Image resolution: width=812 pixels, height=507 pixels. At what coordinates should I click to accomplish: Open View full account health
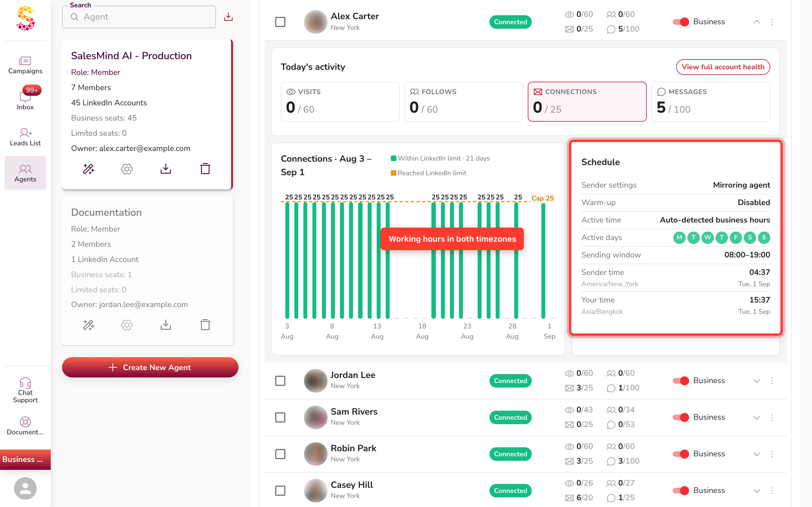(723, 67)
